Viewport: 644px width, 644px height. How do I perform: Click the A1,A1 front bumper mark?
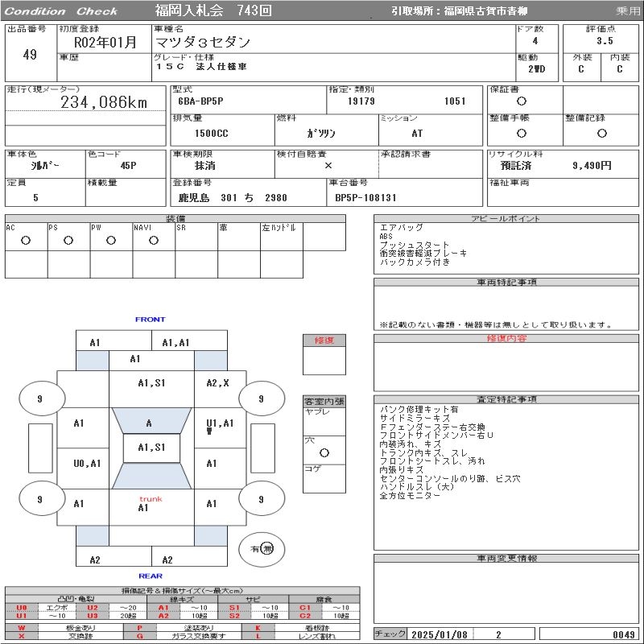pos(175,343)
